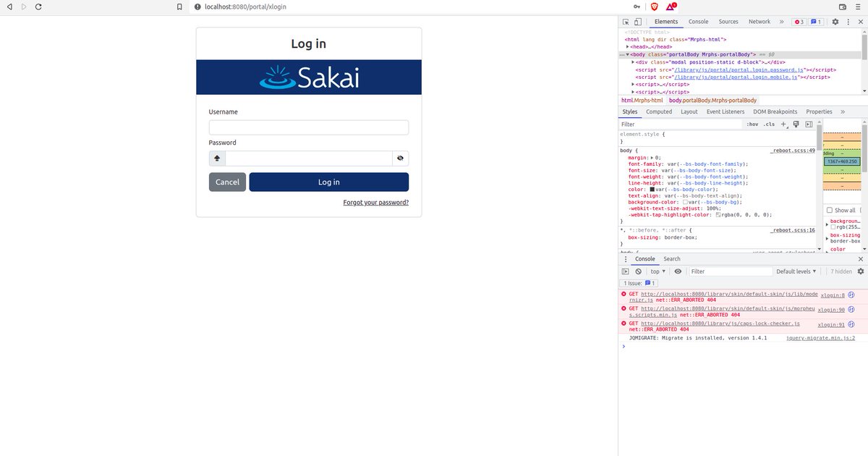This screenshot has width=868, height=456.
Task: Close the DevTools panel
Action: click(859, 22)
